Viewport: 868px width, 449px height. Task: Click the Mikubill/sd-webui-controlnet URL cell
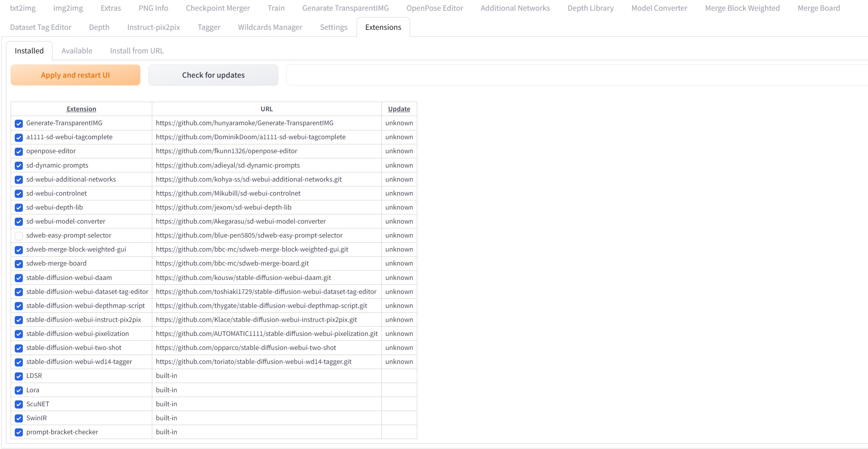(267, 193)
